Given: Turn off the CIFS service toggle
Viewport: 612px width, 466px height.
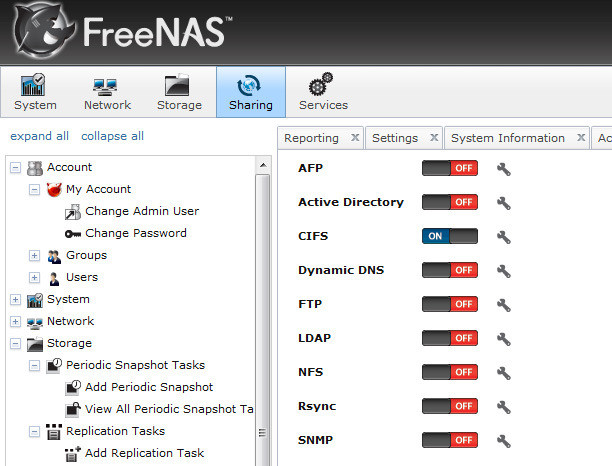Looking at the screenshot, I should [x=449, y=236].
